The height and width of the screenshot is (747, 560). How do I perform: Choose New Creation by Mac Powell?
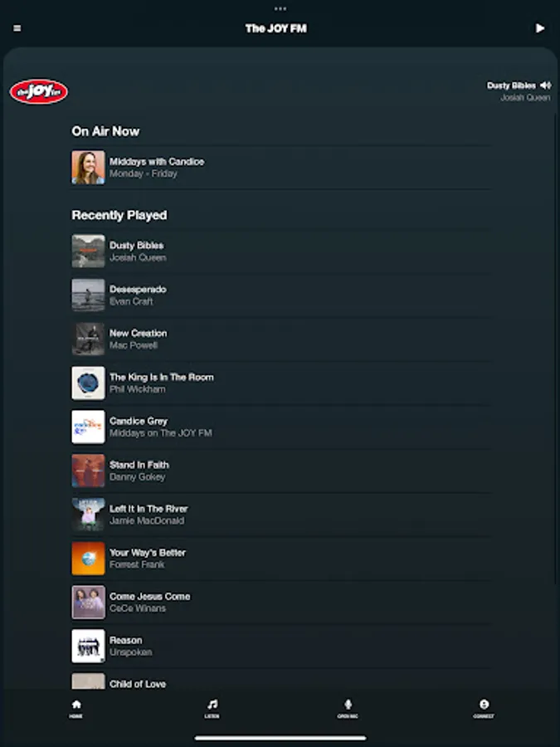pos(281,339)
